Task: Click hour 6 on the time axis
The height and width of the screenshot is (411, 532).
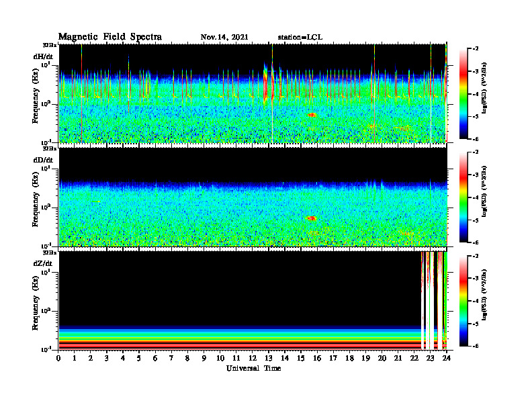Action: (x=155, y=358)
